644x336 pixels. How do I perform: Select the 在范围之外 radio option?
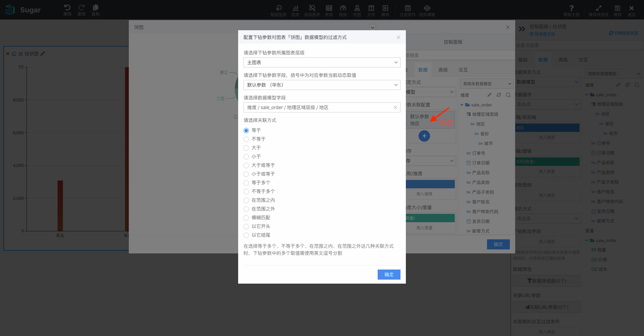click(246, 209)
